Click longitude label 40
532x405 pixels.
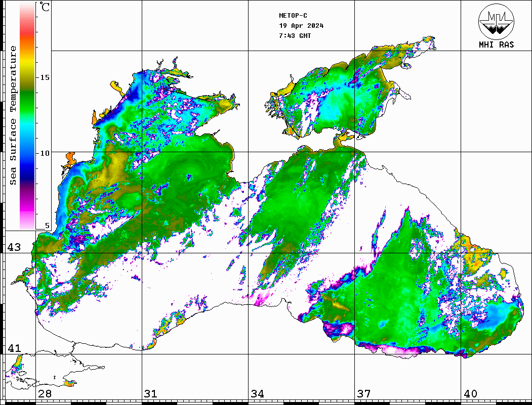(x=470, y=393)
